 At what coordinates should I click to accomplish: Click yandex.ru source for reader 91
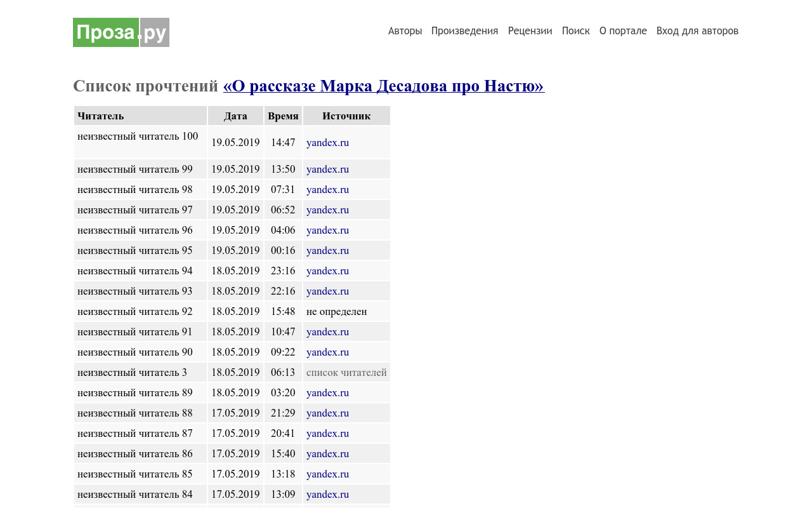(327, 331)
